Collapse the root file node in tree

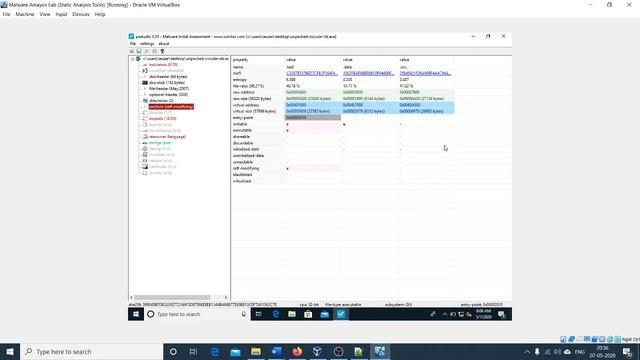tap(132, 59)
